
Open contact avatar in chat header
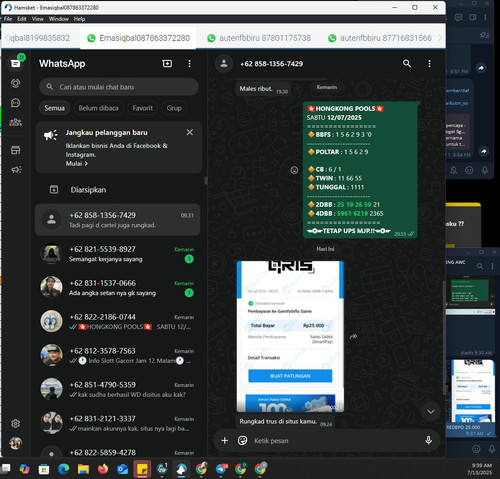click(x=224, y=63)
